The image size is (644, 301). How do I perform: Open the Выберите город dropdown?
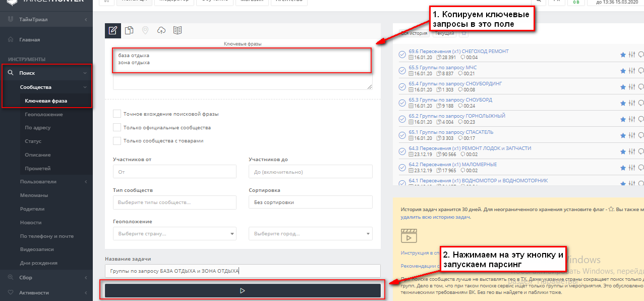point(310,234)
